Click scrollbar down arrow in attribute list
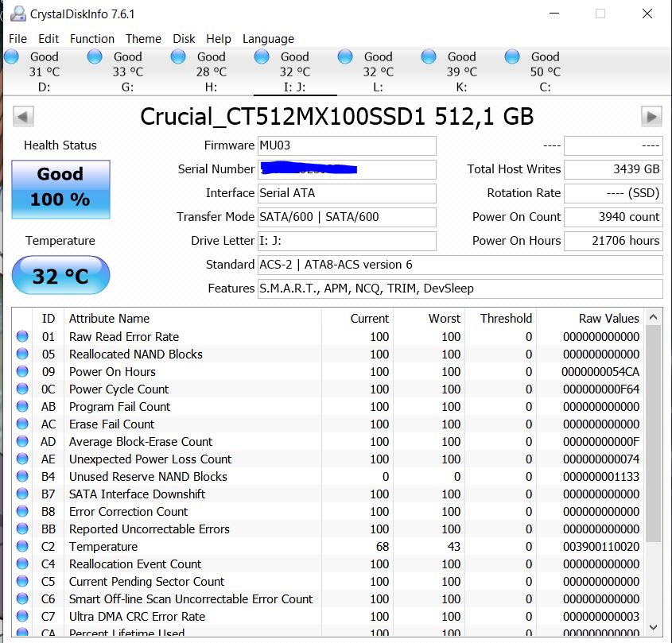Image resolution: width=672 pixels, height=643 pixels. pos(653,628)
